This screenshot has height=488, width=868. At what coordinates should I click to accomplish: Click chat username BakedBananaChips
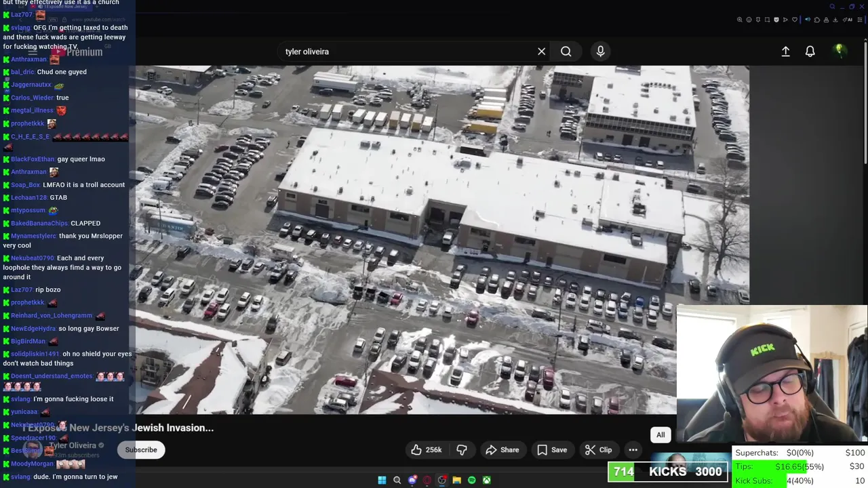coord(39,223)
